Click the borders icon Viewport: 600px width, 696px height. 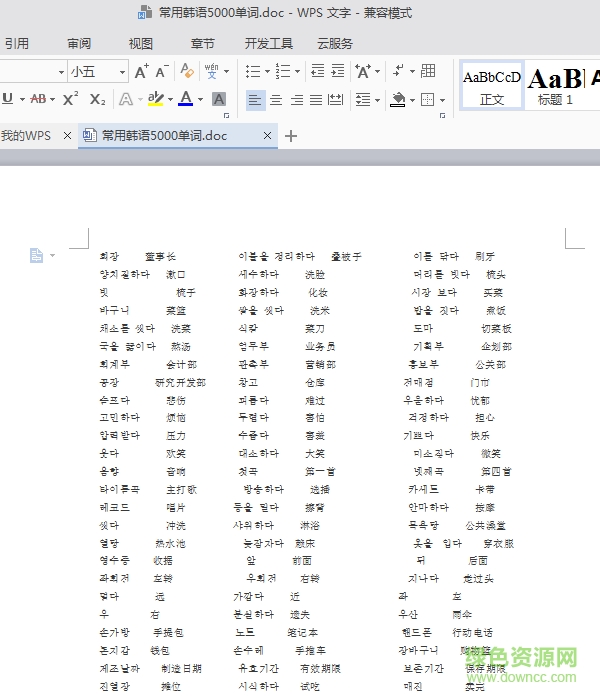click(x=427, y=99)
